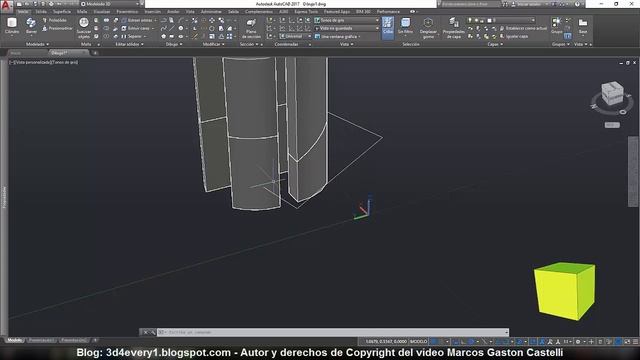Close the command line with X
640x360 pixels.
tap(145, 332)
